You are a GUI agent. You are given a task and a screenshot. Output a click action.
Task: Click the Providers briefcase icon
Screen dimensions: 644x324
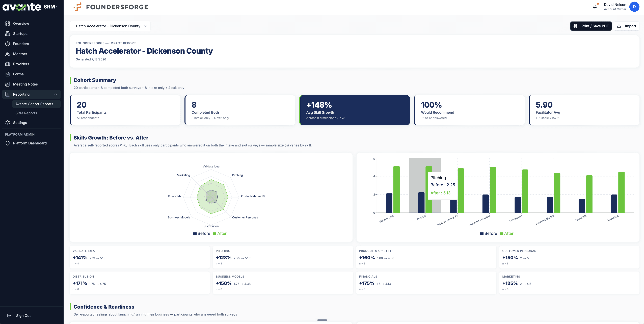(x=8, y=64)
